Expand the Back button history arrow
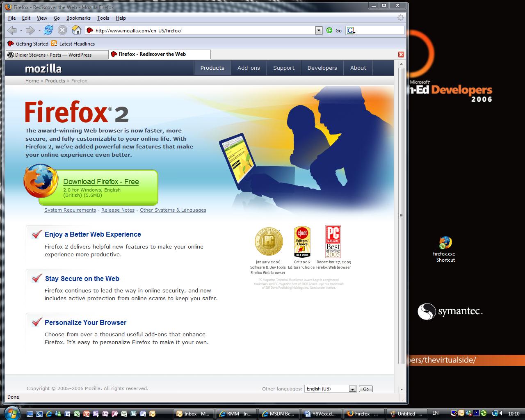Screen dimensions: 525x420 (x=21, y=30)
